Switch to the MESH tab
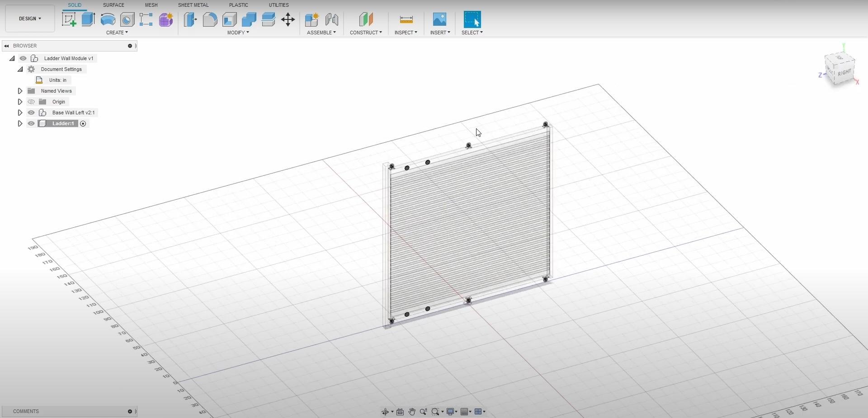This screenshot has height=418, width=868. [x=151, y=5]
